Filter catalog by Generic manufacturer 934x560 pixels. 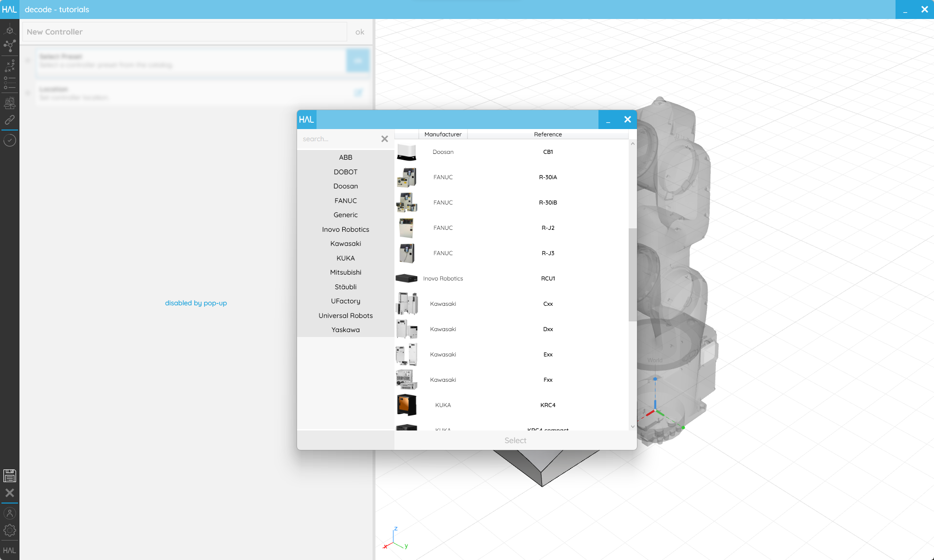click(346, 215)
